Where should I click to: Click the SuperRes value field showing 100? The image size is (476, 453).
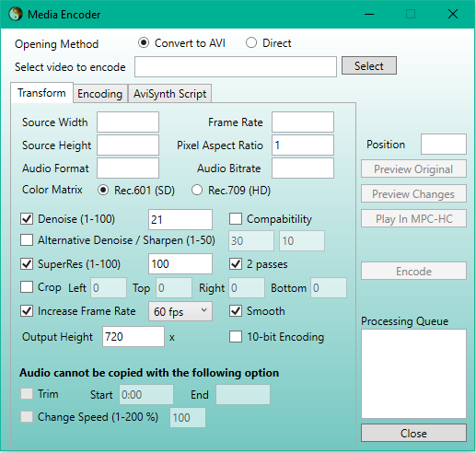180,263
